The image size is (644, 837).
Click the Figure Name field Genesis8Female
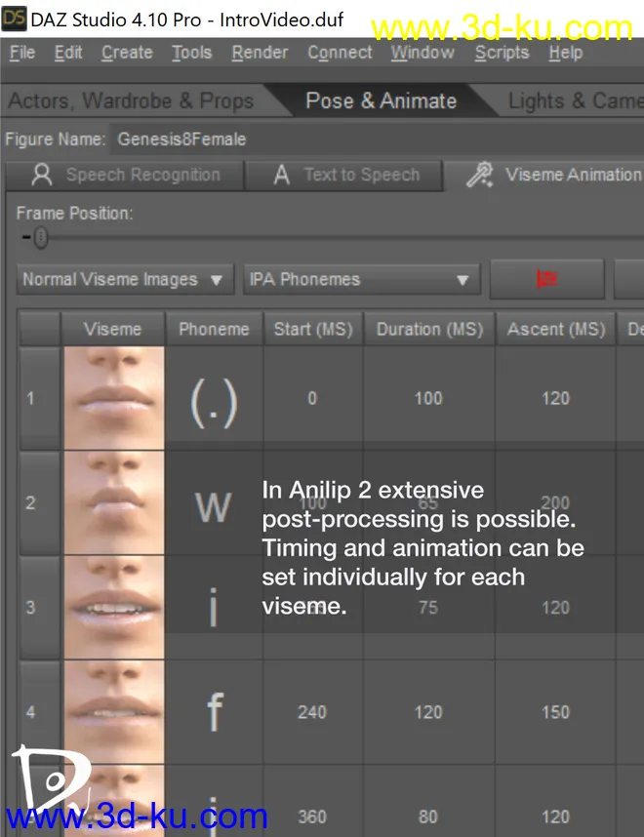[x=377, y=139]
